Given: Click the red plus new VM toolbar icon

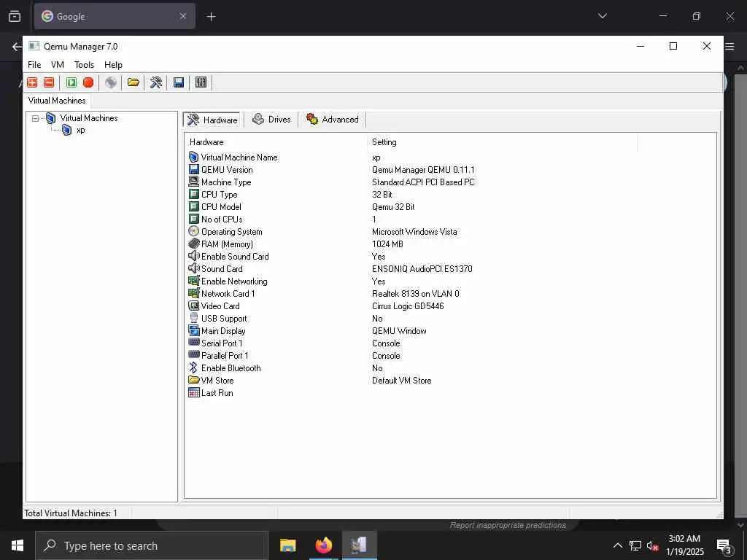Looking at the screenshot, I should (x=32, y=82).
